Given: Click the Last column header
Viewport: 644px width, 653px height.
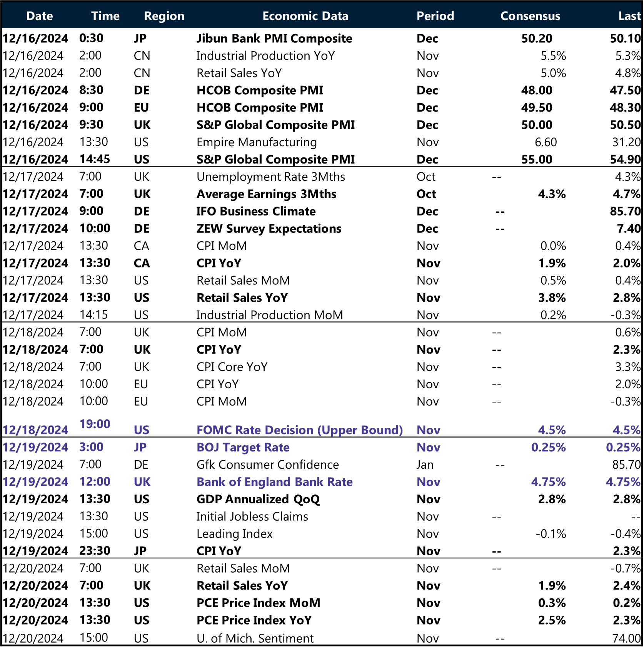Looking at the screenshot, I should [629, 16].
